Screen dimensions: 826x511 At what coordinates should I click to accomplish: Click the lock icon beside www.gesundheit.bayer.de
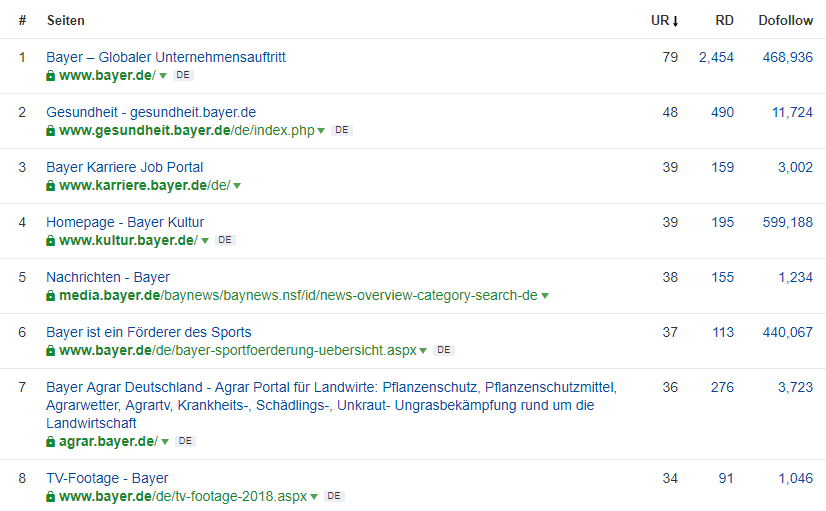[x=51, y=131]
